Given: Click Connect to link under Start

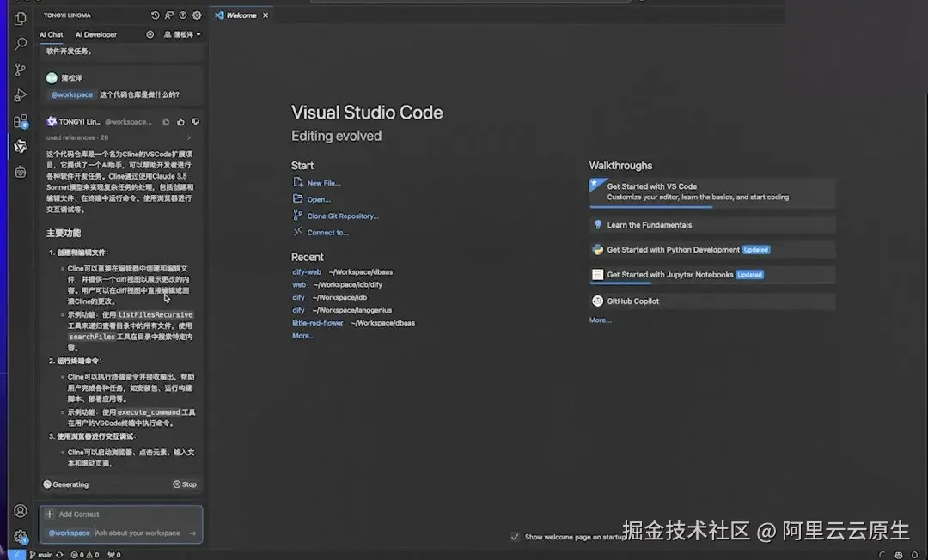Looking at the screenshot, I should pyautogui.click(x=328, y=233).
